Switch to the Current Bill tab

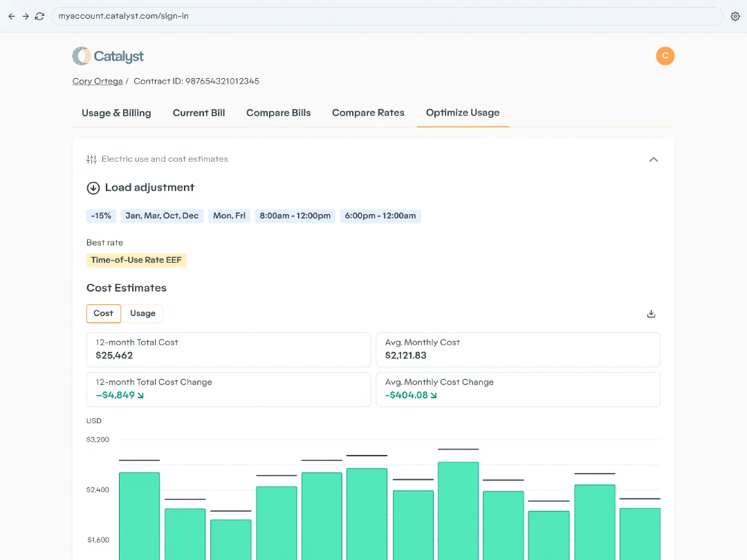point(199,113)
